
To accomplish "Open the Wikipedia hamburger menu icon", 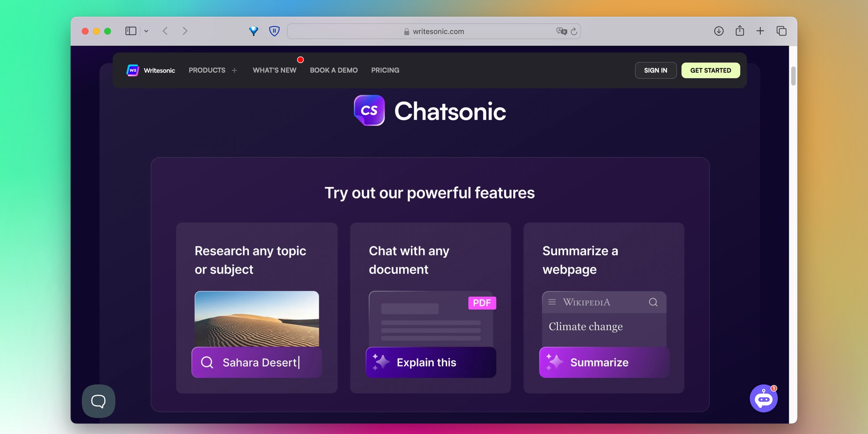I will pos(552,302).
